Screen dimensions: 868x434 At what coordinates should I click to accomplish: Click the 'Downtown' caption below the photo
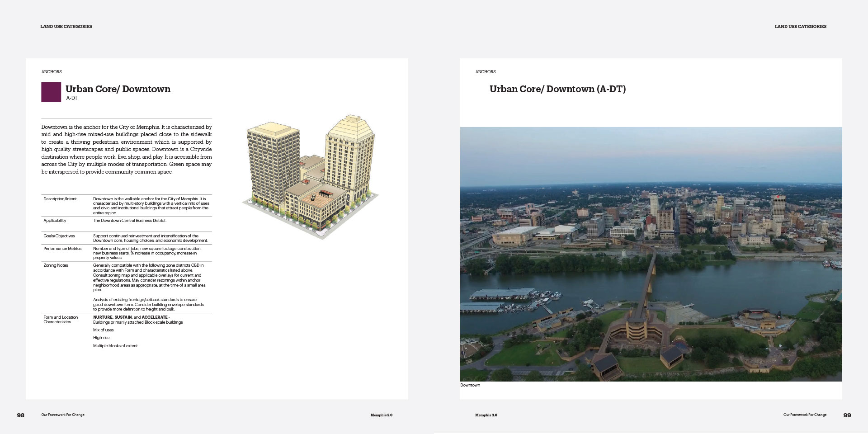coord(470,385)
